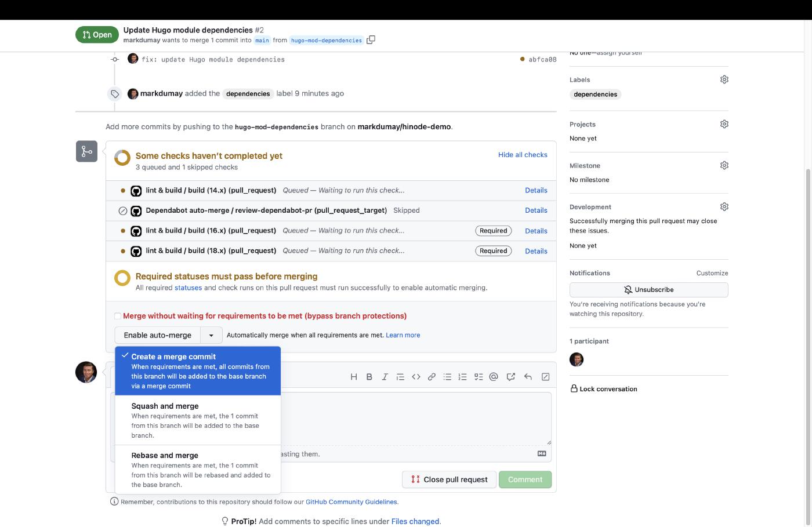Open Details for lint & build 14.x check

pos(536,190)
